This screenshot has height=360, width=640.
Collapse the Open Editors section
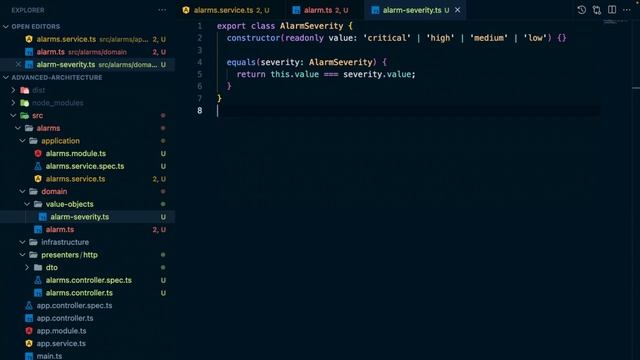point(6,27)
